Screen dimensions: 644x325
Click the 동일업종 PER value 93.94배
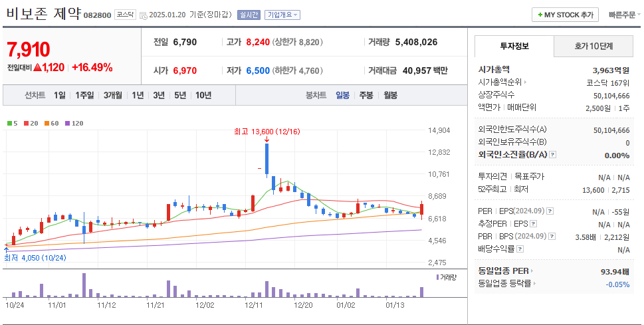[615, 271]
